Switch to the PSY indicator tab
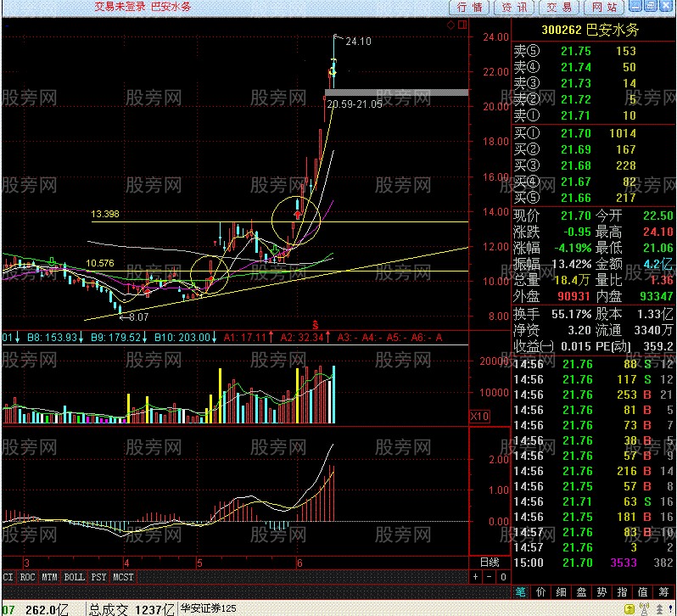 pos(98,577)
